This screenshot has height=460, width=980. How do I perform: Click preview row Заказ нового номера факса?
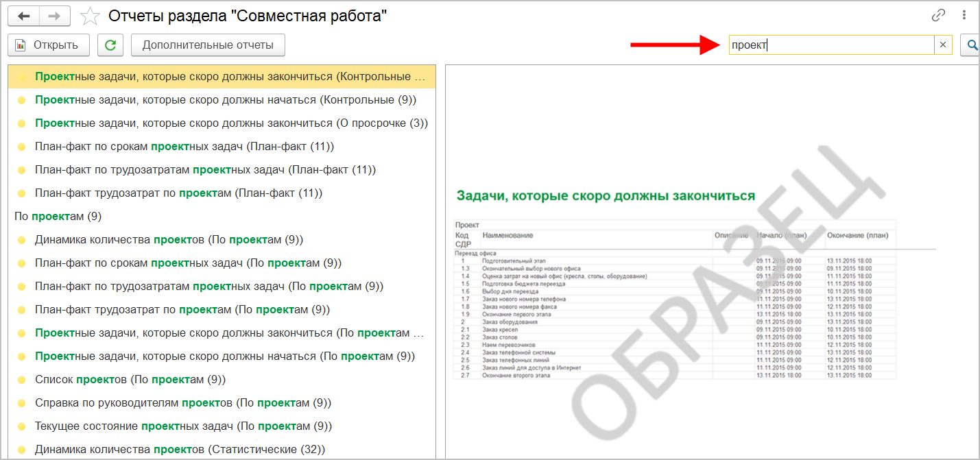[676, 306]
